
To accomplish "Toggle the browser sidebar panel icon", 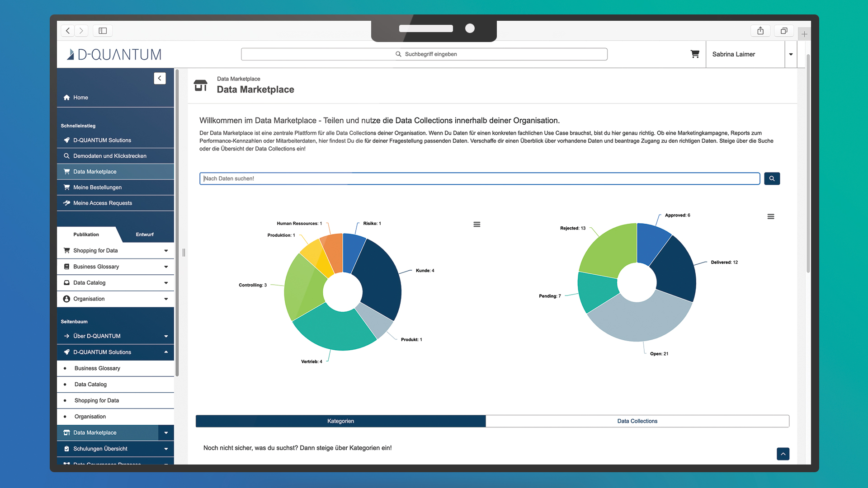I will click(103, 31).
